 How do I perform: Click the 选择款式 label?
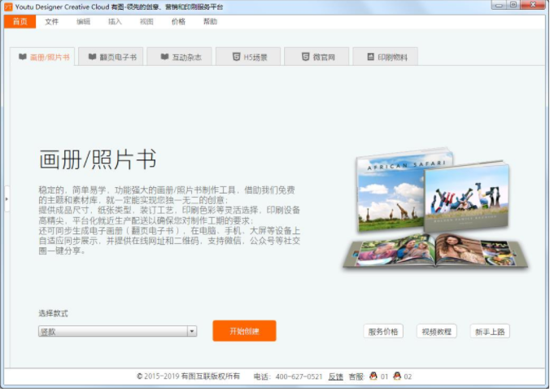(x=53, y=314)
